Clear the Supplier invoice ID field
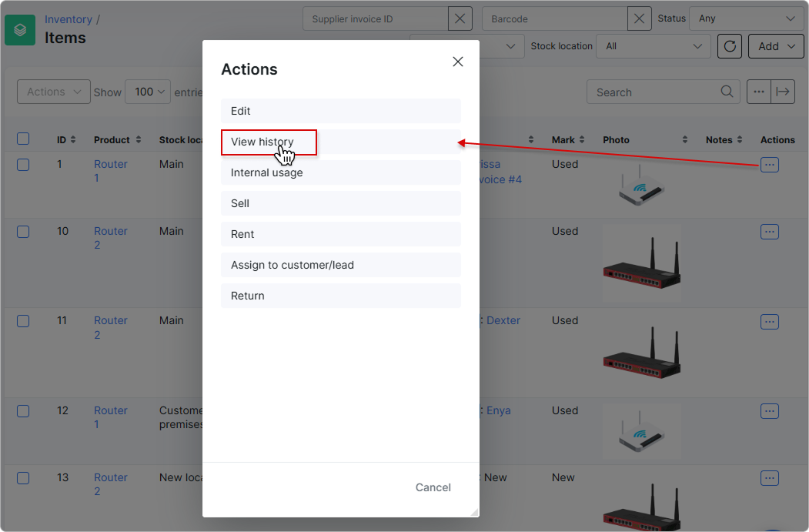Viewport: 809px width, 532px height. tap(460, 18)
